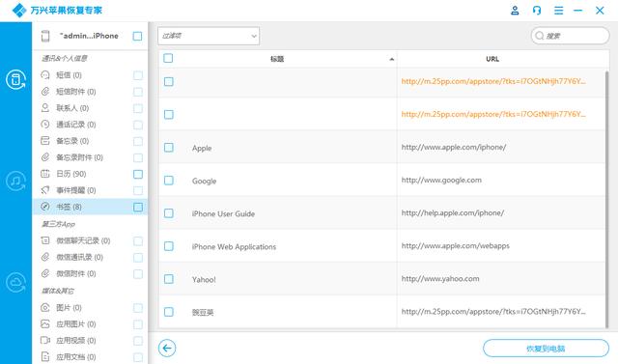Viewport: 618px width, 364px height.
Task: Click the bookmark list vertical scrollbar
Action: [x=606, y=199]
